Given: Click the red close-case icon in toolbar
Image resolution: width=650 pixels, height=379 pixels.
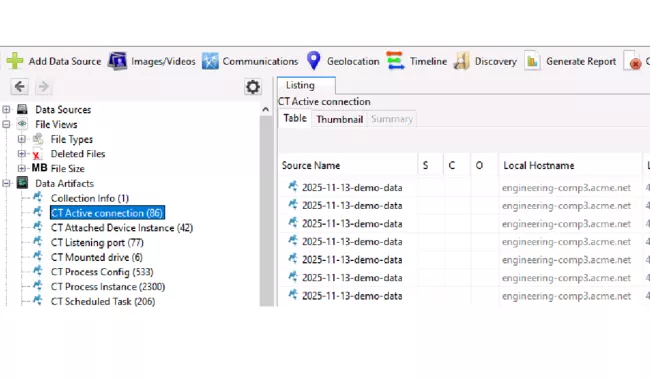Looking at the screenshot, I should pyautogui.click(x=633, y=61).
